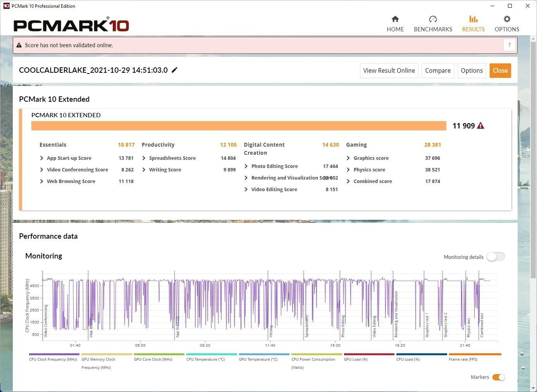Expand the Photo Editing Score row
Viewport: 537px width, 392px height.
click(x=246, y=166)
